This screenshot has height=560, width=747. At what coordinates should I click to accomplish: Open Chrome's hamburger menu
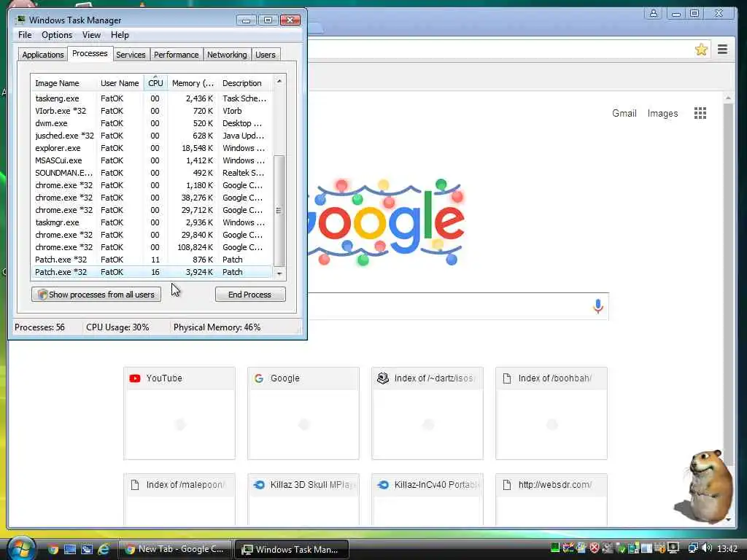722,49
